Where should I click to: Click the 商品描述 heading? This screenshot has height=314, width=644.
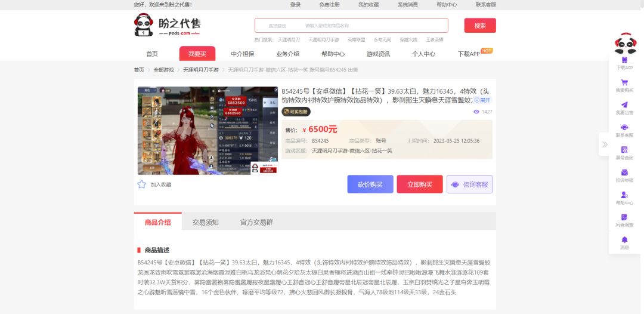pyautogui.click(x=157, y=250)
